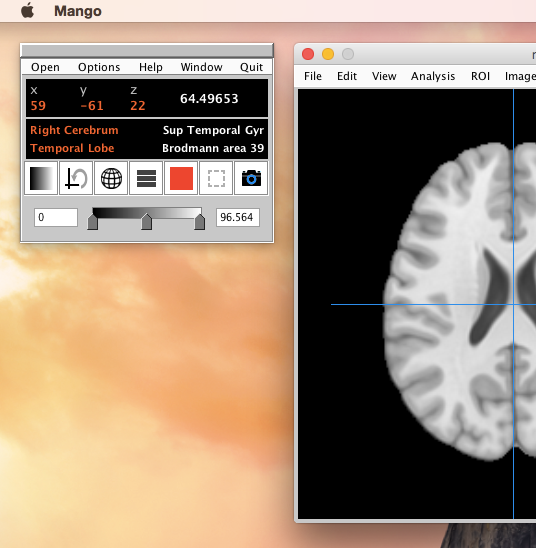Viewport: 536px width, 548px height.
Task: Open the Open menu in toolbox
Action: [45, 67]
